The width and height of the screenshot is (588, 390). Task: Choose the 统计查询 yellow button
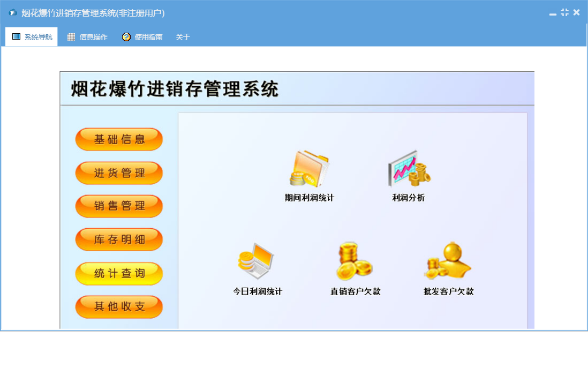(x=119, y=273)
